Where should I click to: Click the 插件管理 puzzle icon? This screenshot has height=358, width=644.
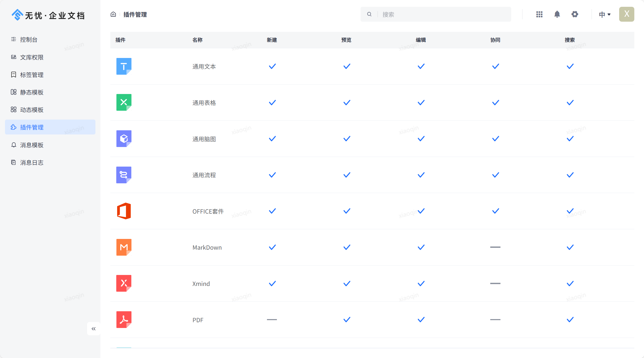(14, 127)
